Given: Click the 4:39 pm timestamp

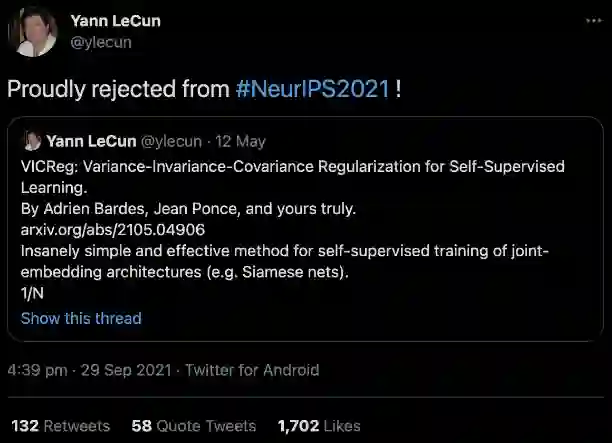Looking at the screenshot, I should pos(38,370).
